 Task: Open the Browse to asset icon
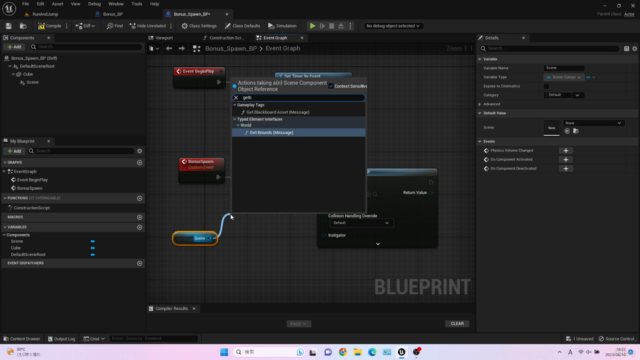[23, 26]
